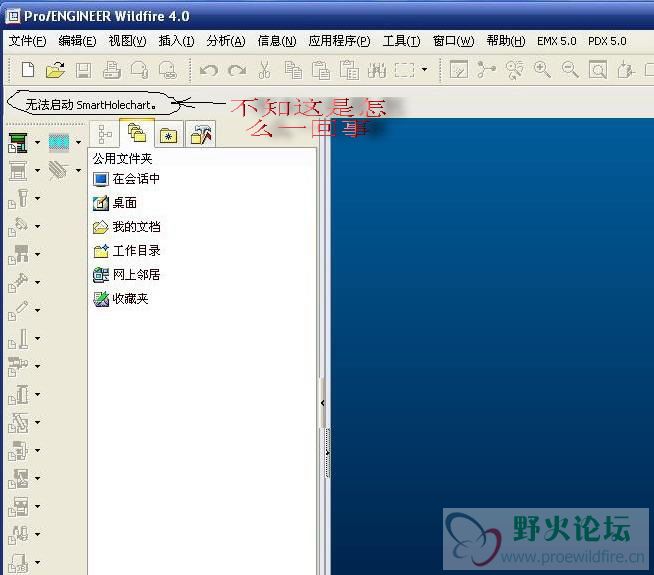The image size is (654, 575).
Task: Click the binoculars Find icon
Action: click(x=377, y=70)
